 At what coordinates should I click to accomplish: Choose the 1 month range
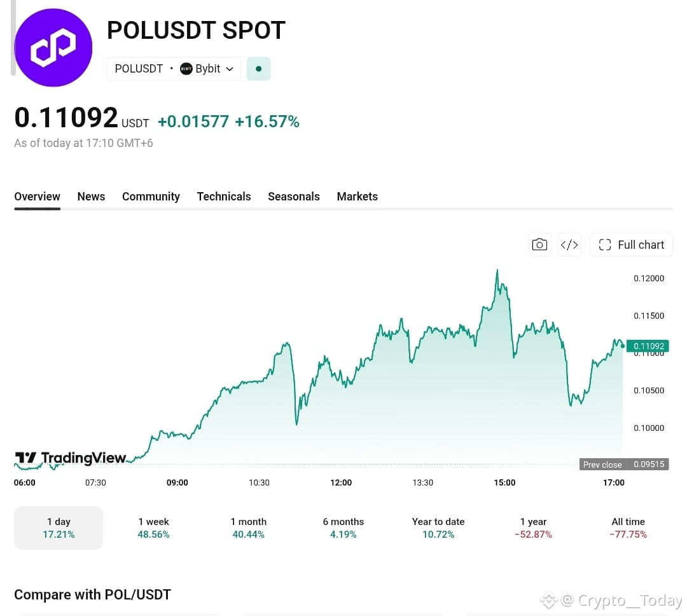(x=249, y=528)
